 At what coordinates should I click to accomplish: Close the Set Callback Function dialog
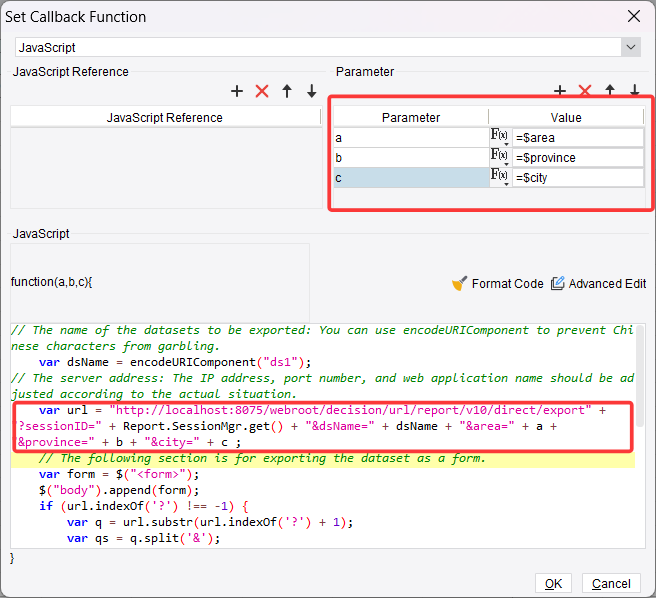click(634, 16)
